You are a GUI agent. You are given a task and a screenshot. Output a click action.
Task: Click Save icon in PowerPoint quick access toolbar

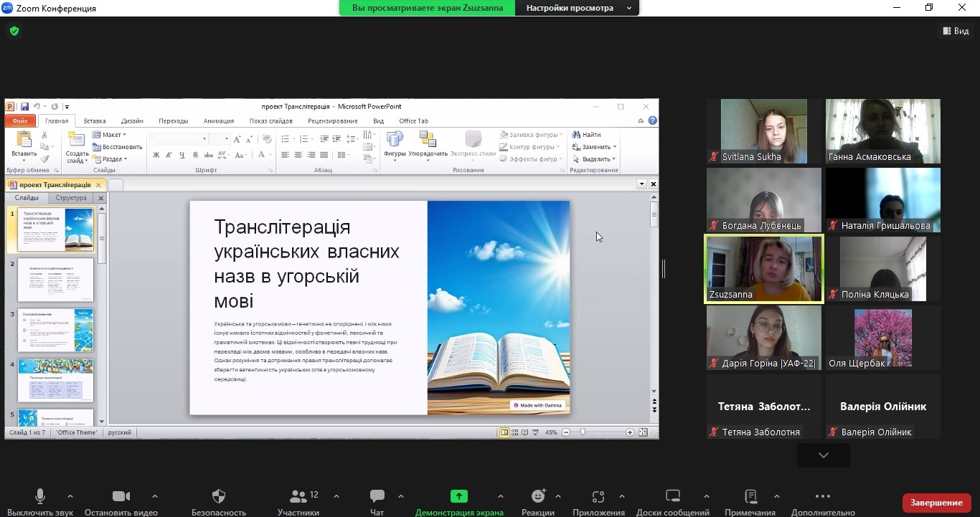tap(24, 107)
